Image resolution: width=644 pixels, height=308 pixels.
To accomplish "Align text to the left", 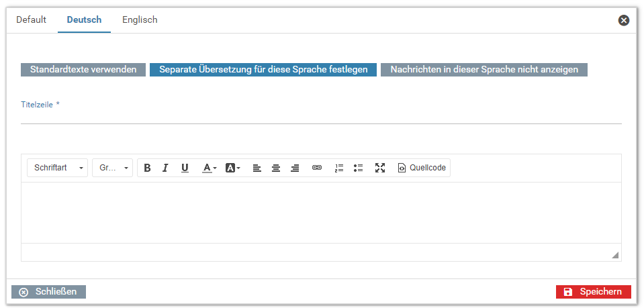I will point(257,168).
